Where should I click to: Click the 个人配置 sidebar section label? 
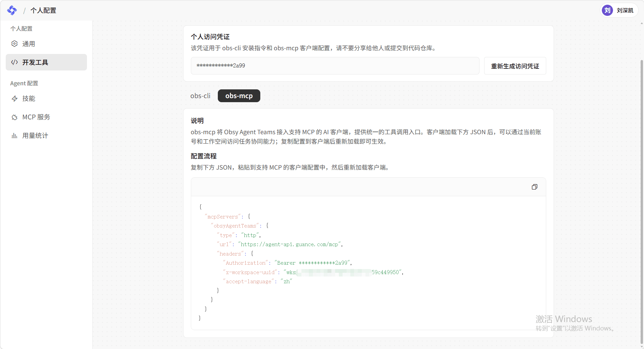(21, 29)
